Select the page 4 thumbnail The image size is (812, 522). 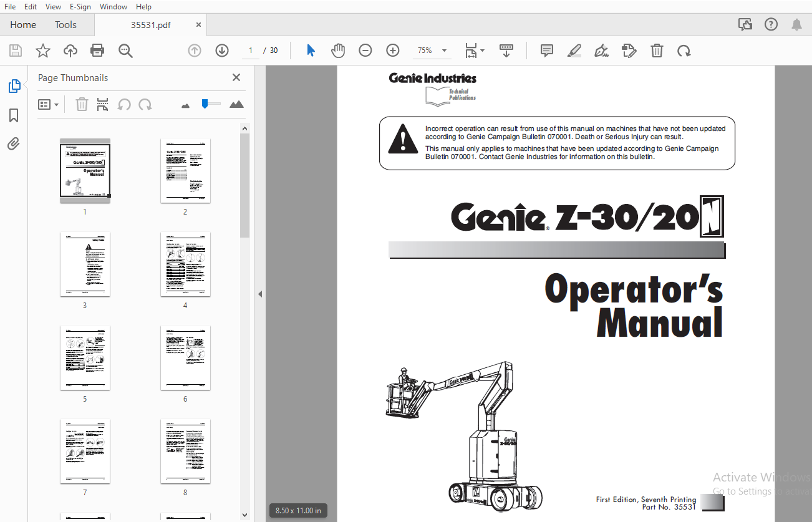(x=185, y=264)
